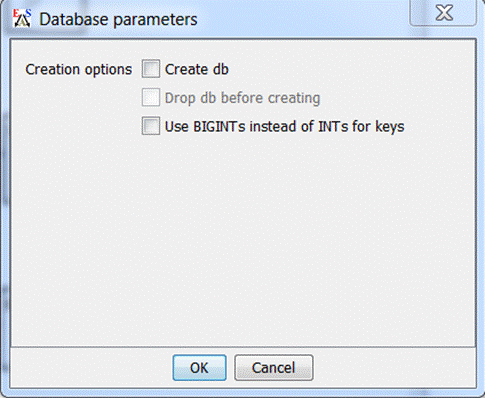Close the Database parameters dialog with X
485x398 pixels.
tap(443, 13)
